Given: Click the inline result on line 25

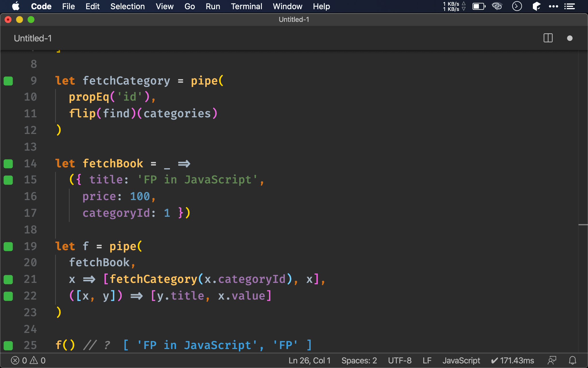Looking at the screenshot, I should (x=217, y=345).
